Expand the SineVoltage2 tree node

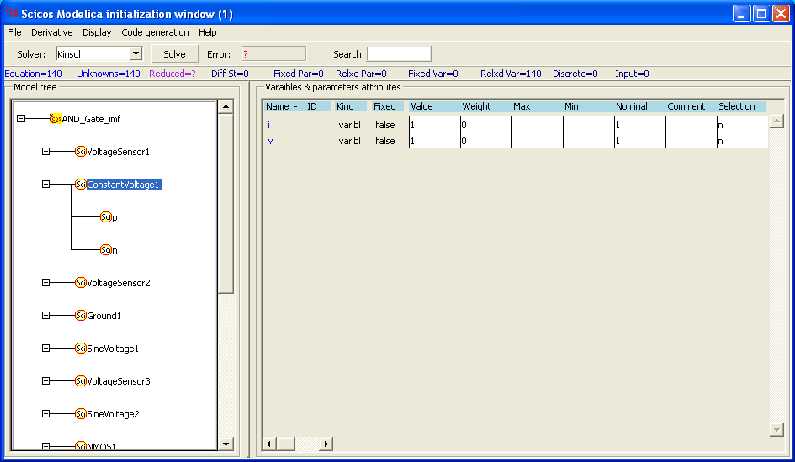[x=46, y=414]
